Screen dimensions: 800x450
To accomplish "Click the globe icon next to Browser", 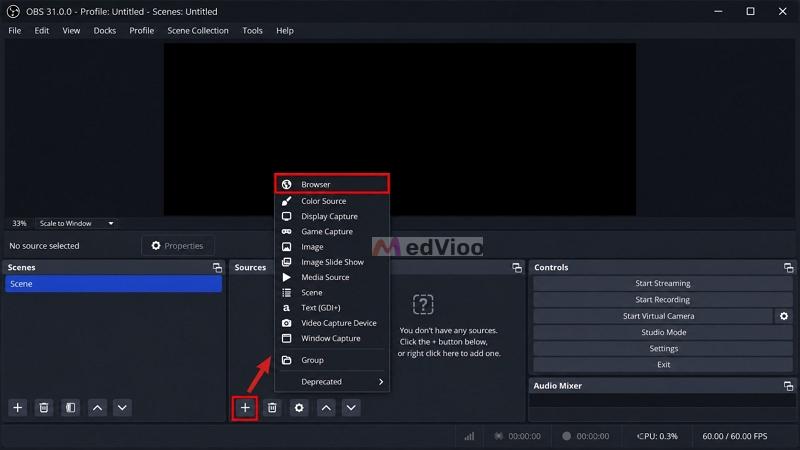I will 287,184.
